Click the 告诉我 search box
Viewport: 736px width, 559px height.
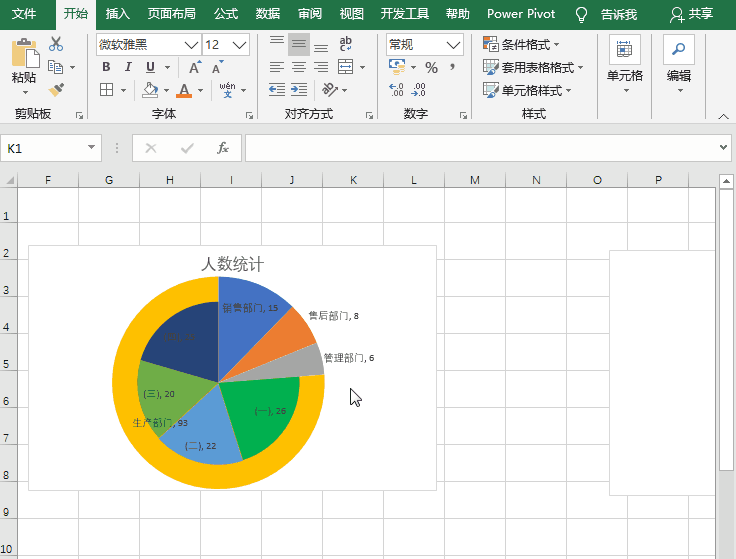pos(619,15)
